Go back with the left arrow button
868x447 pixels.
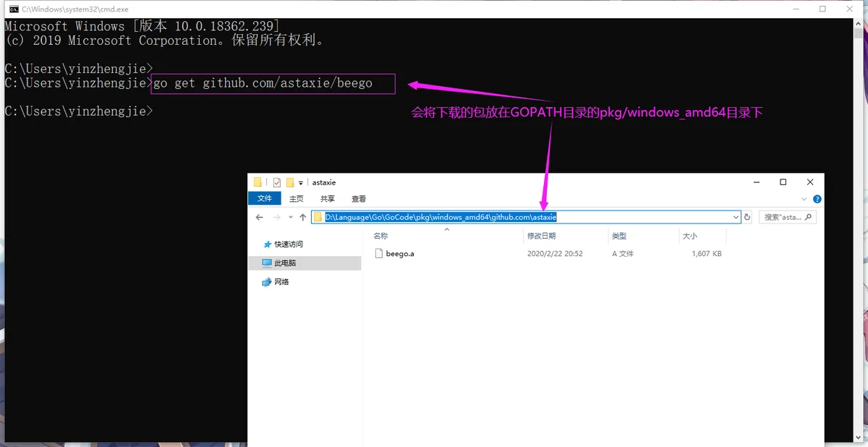click(260, 217)
